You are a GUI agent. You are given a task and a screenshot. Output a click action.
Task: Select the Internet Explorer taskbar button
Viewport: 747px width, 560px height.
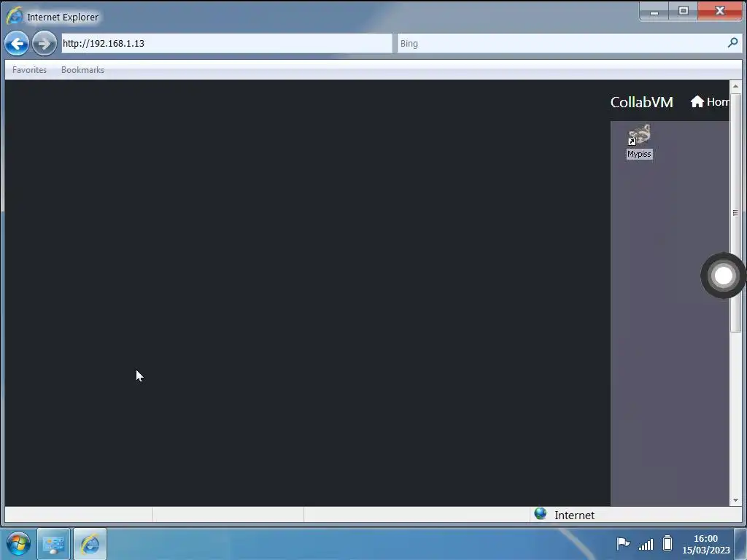click(90, 544)
